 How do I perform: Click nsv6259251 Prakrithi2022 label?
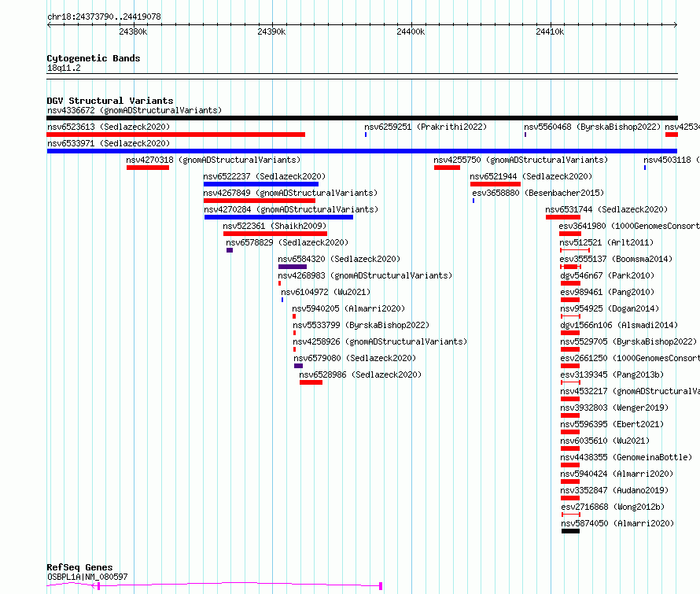426,127
